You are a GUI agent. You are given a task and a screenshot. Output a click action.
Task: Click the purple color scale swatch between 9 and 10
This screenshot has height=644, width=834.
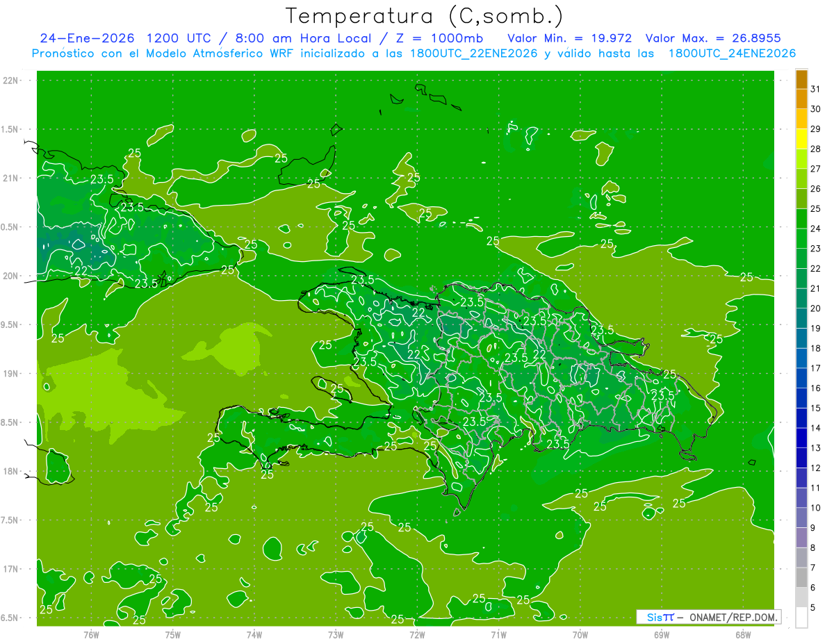pyautogui.click(x=801, y=518)
